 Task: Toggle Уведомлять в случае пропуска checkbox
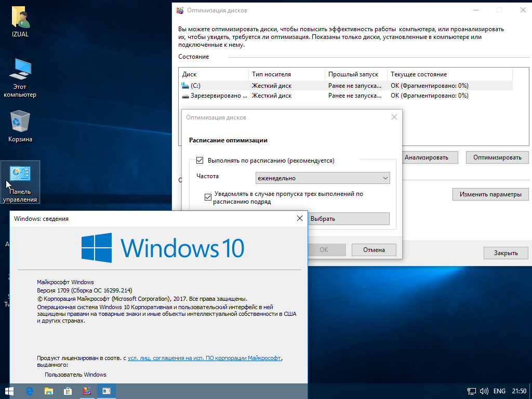coord(208,197)
